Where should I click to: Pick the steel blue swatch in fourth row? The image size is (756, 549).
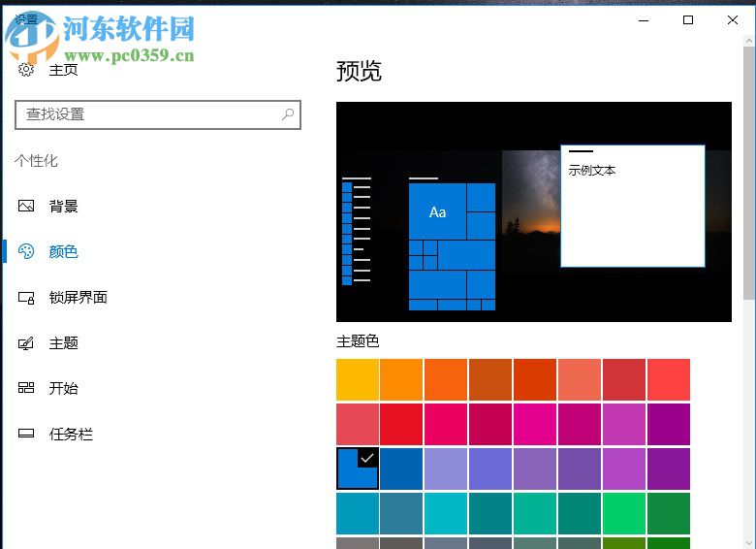(x=401, y=513)
